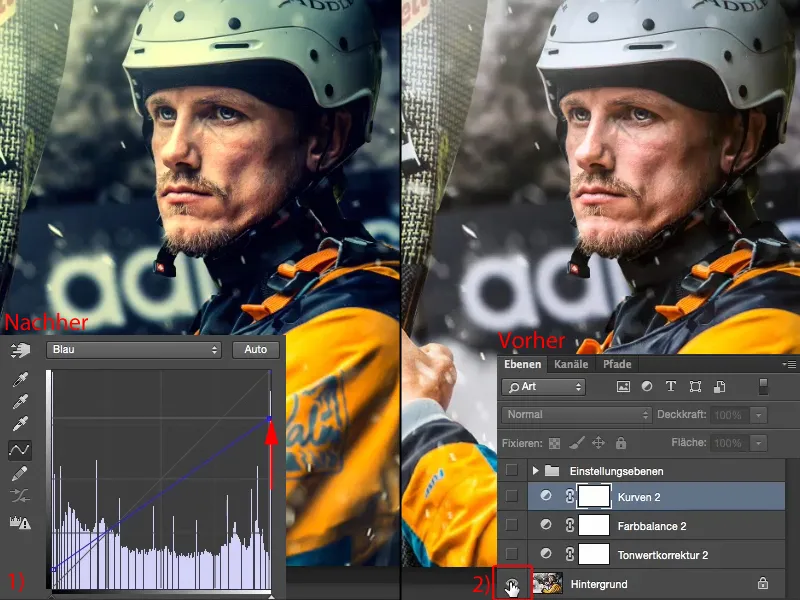Click the blue curve's upper endpoint

[x=269, y=419]
